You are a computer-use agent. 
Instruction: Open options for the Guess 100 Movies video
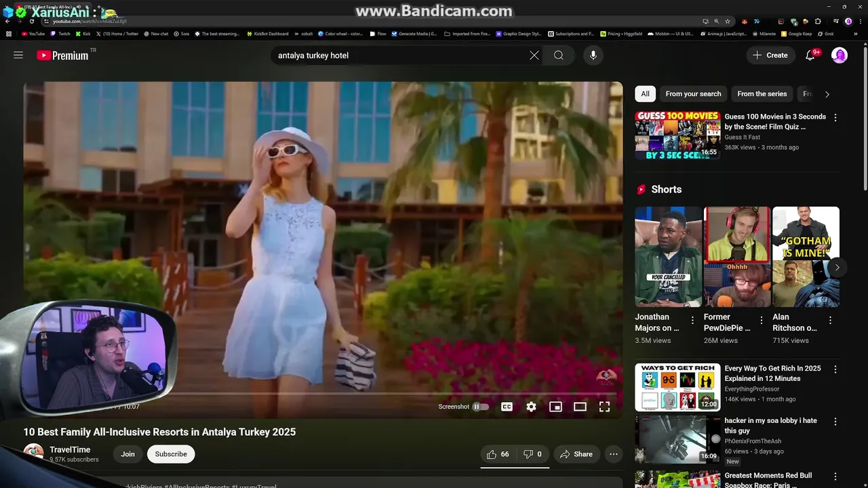click(835, 118)
